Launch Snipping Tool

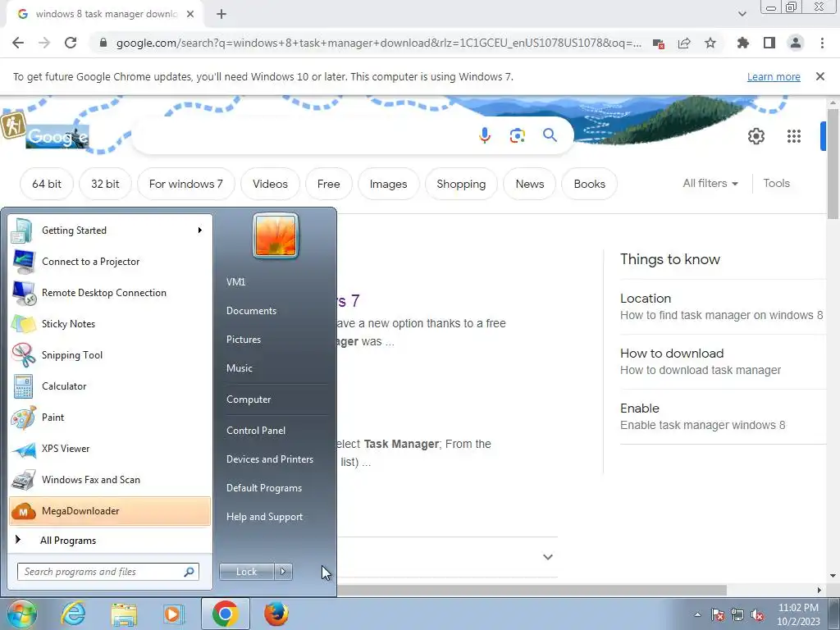point(111,354)
